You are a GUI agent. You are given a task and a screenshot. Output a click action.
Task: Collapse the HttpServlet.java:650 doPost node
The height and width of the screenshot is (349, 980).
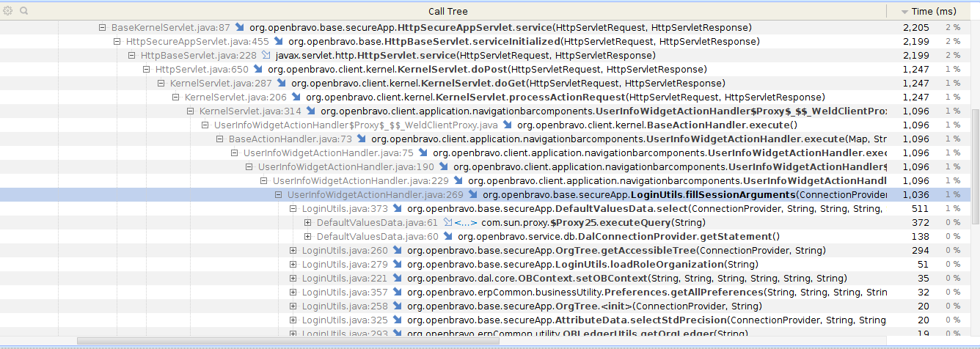[147, 70]
